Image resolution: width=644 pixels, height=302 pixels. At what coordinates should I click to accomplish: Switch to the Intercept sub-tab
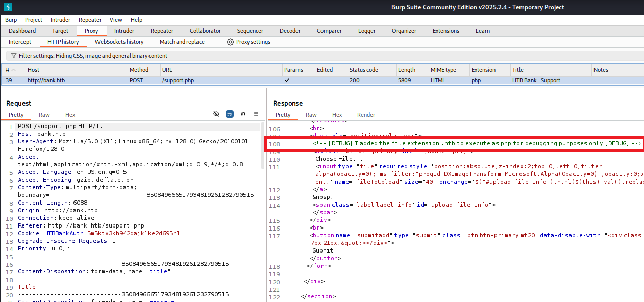tap(20, 42)
